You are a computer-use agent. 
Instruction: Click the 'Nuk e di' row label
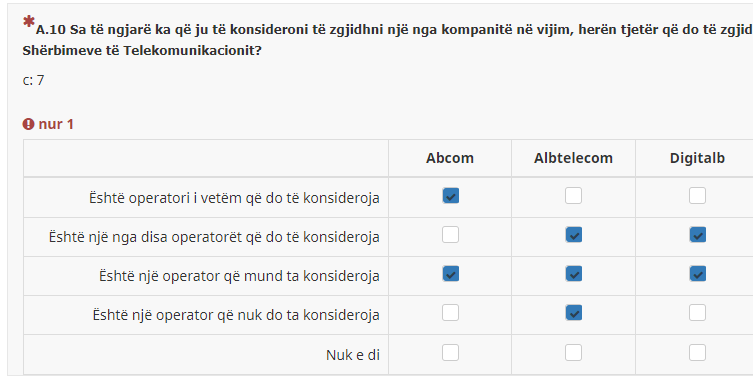[x=353, y=355]
